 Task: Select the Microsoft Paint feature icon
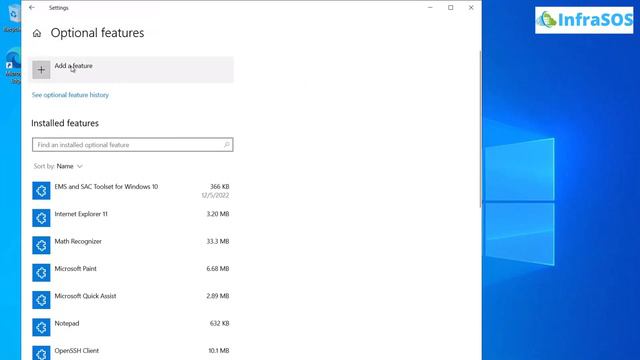point(41,273)
